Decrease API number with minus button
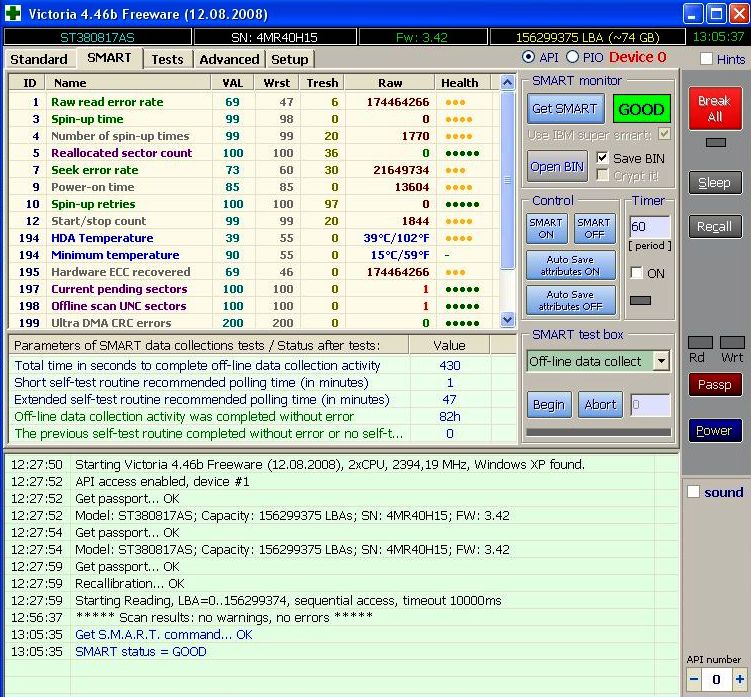Image resolution: width=751 pixels, height=697 pixels. click(x=694, y=679)
